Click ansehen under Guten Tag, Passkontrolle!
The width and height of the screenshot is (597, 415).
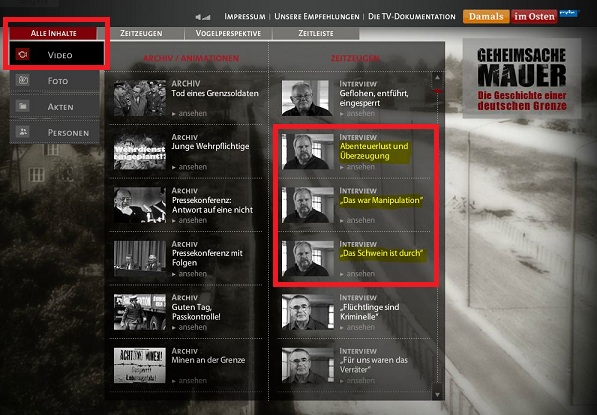click(190, 327)
